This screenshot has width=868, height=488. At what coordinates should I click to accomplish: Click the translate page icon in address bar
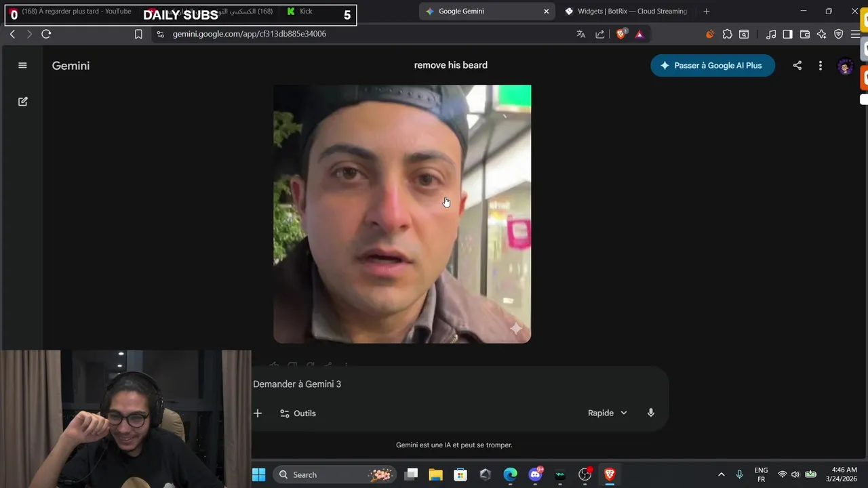pos(580,34)
